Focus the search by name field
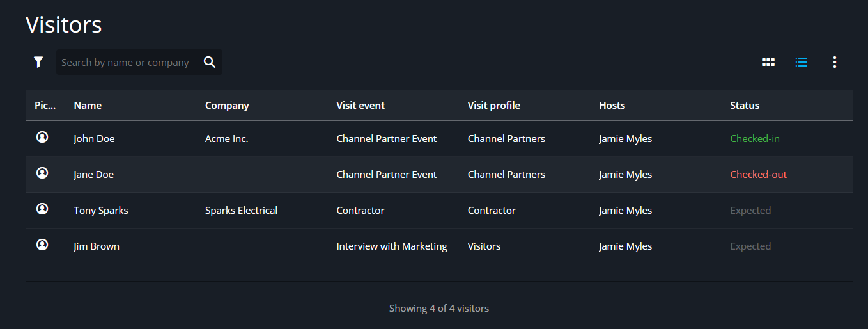 [x=125, y=63]
